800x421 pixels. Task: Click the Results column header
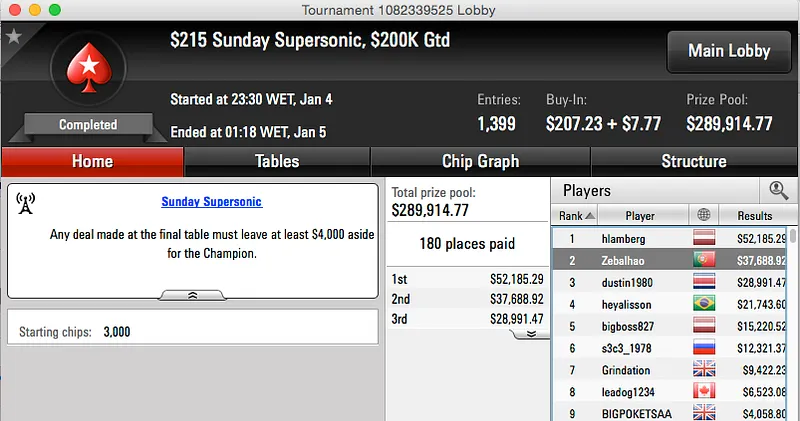pyautogui.click(x=753, y=215)
